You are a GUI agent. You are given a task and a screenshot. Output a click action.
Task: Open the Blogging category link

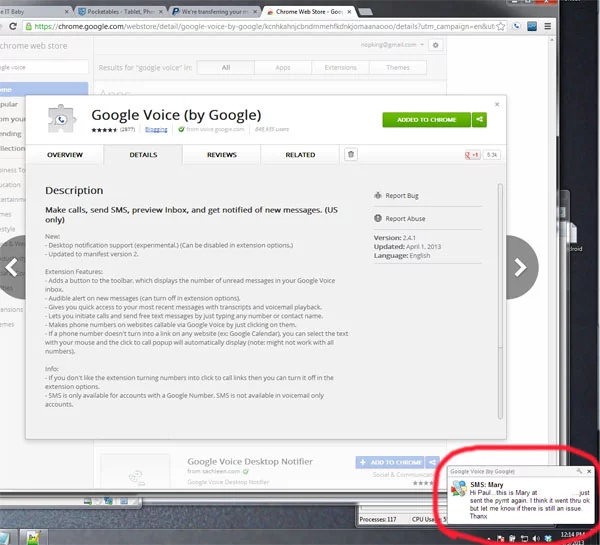tap(156, 129)
